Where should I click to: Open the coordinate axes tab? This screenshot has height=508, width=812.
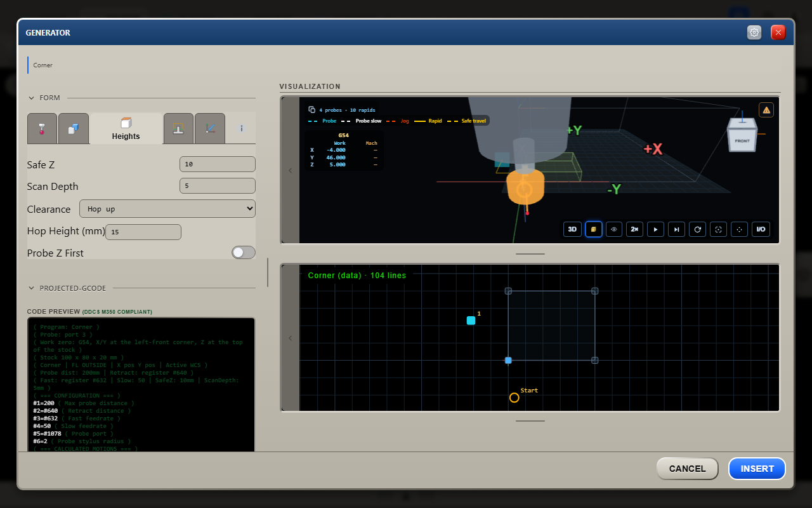pos(210,128)
